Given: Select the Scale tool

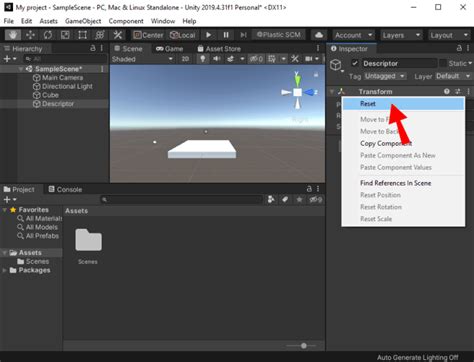Looking at the screenshot, I should tap(65, 35).
